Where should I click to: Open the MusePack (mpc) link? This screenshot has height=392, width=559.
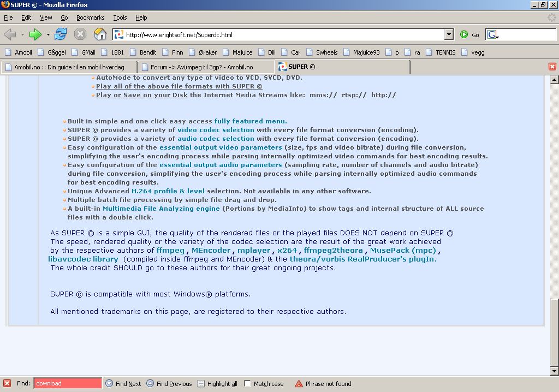(x=403, y=251)
